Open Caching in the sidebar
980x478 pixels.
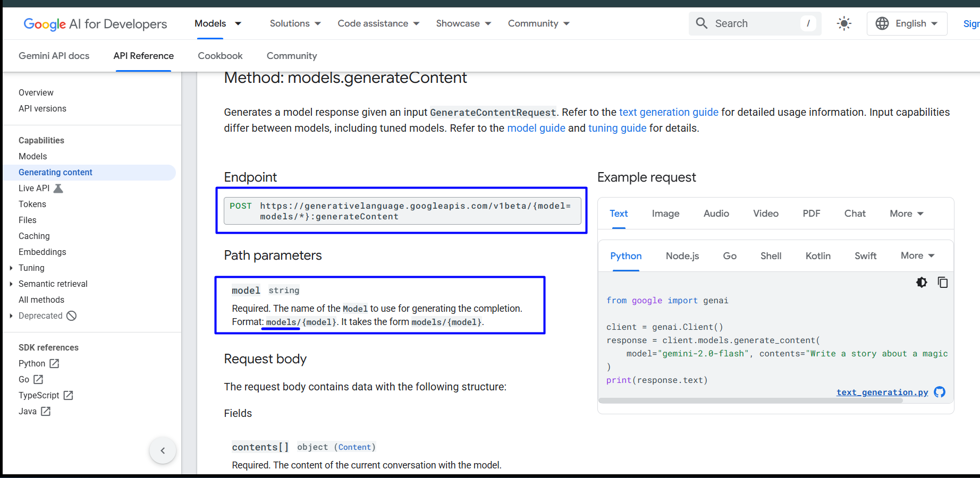pyautogui.click(x=34, y=236)
